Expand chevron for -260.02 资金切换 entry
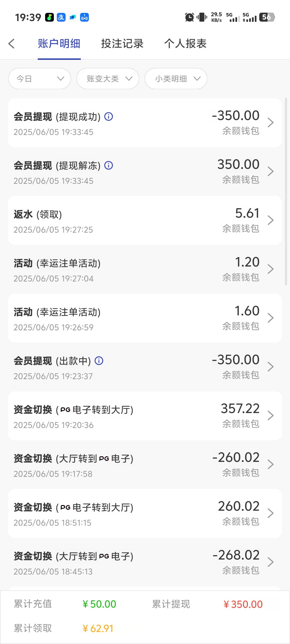Screen dimensions: 290x644 click(x=270, y=465)
